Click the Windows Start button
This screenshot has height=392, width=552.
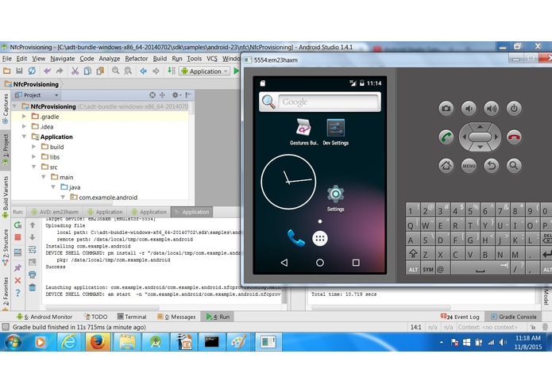[13, 342]
